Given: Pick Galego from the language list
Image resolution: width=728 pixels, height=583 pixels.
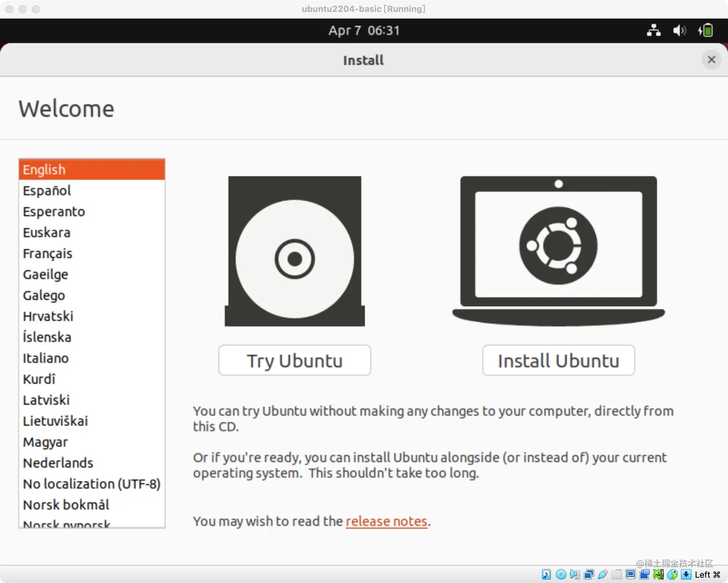Looking at the screenshot, I should click(92, 295).
